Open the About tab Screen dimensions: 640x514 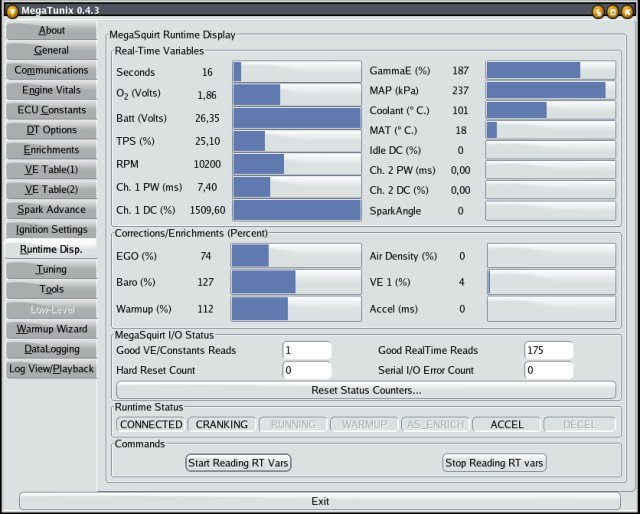click(51, 31)
